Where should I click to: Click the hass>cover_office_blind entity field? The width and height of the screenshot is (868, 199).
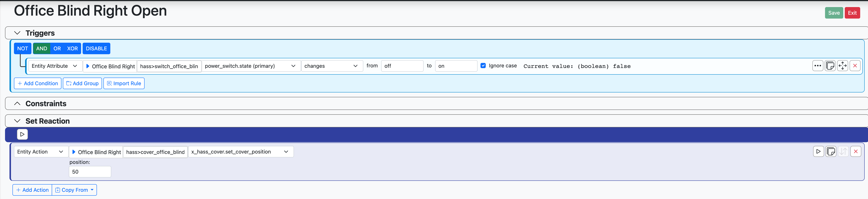[x=155, y=152]
